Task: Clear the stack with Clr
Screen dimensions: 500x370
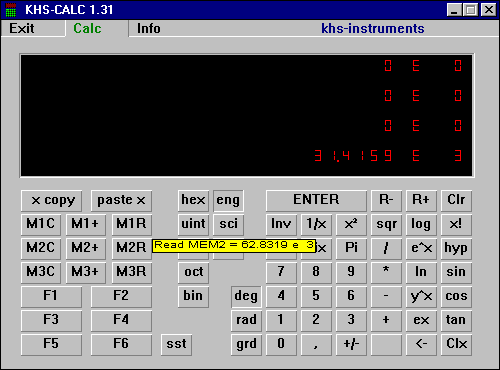Action: coord(456,201)
